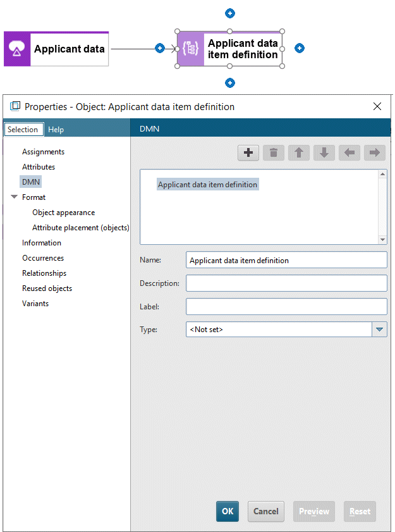
Task: Click the move down arrow button
Action: point(324,152)
